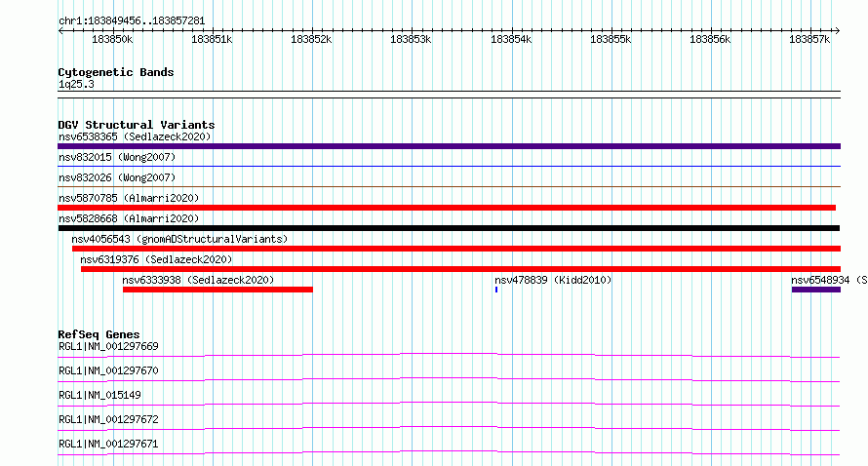Screen dimensions: 868x466
Task: Open variant nsv5870785 (Almarri2020) label
Action: [x=129, y=198]
